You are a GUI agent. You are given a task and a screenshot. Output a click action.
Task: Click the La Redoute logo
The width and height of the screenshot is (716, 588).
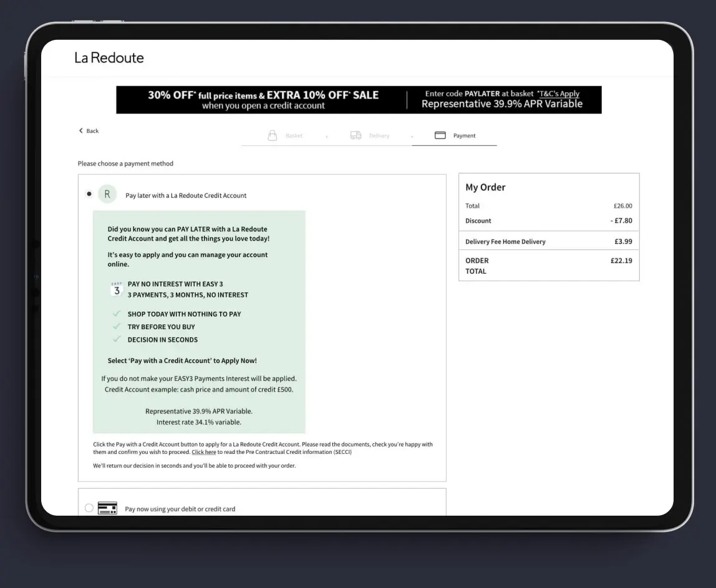coord(109,57)
